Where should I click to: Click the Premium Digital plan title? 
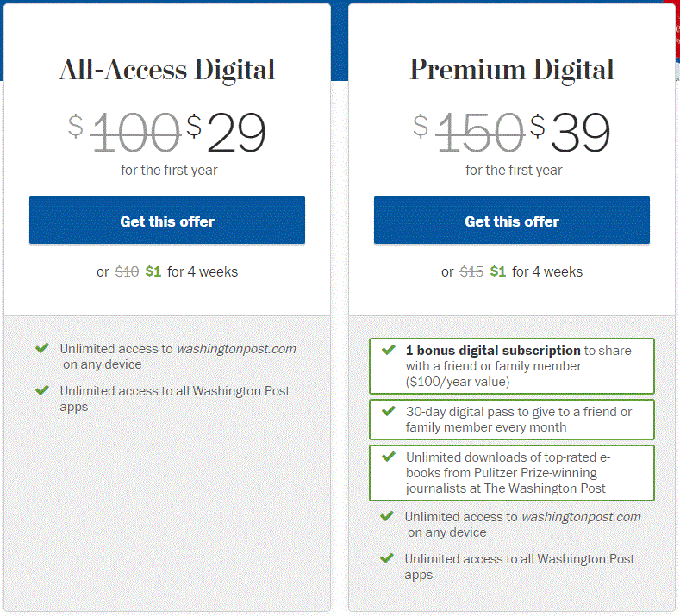(512, 70)
